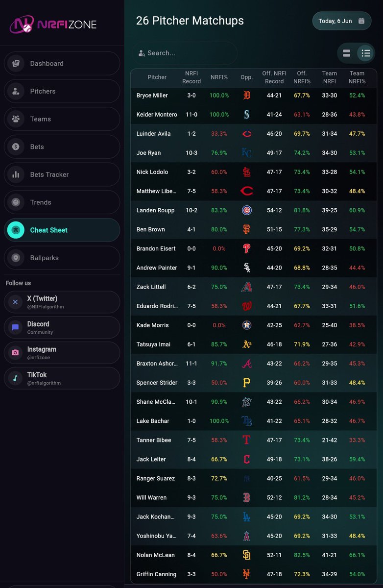This screenshot has width=383, height=588.
Task: Switch to list view layout
Action: coord(365,53)
